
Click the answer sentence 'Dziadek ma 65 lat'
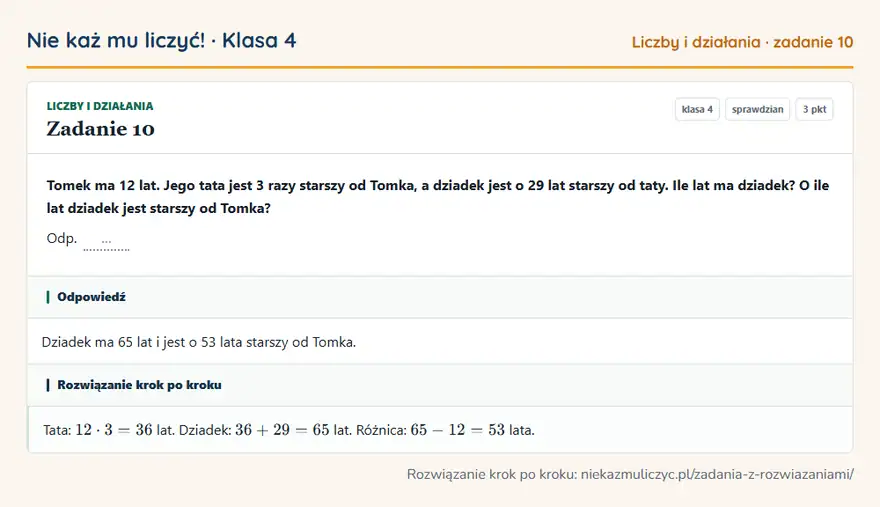coord(199,342)
